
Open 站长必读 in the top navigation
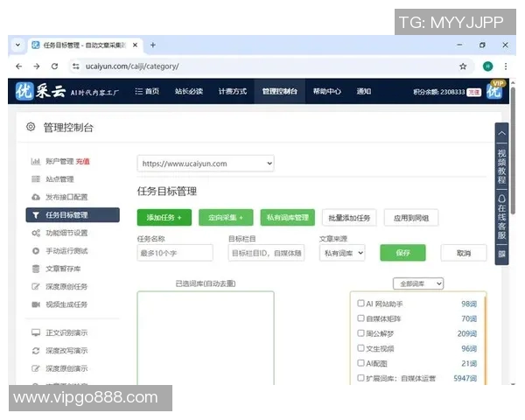(x=189, y=91)
